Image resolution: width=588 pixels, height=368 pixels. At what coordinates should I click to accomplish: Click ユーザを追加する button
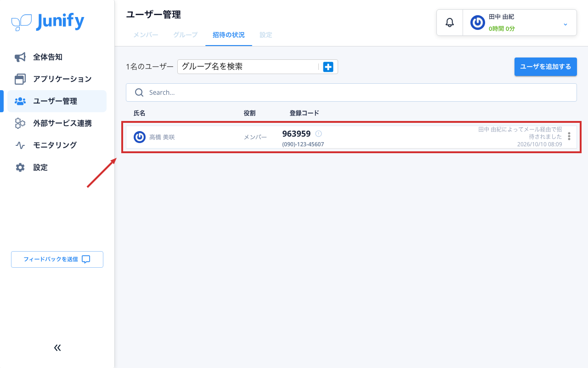tap(546, 67)
